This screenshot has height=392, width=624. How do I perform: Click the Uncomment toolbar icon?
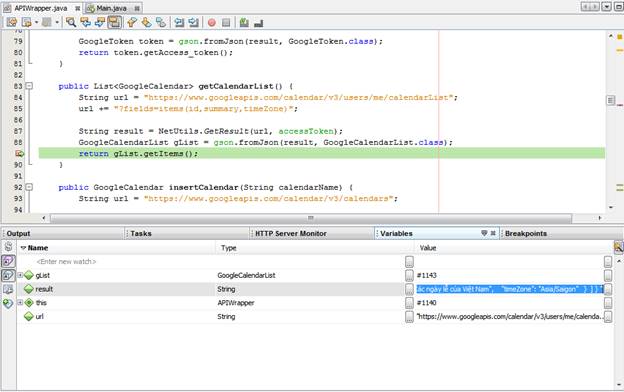click(x=258, y=23)
